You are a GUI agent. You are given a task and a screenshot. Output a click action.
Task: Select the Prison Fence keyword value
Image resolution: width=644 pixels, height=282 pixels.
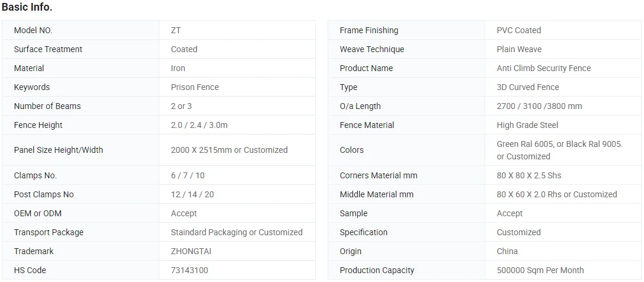click(194, 87)
